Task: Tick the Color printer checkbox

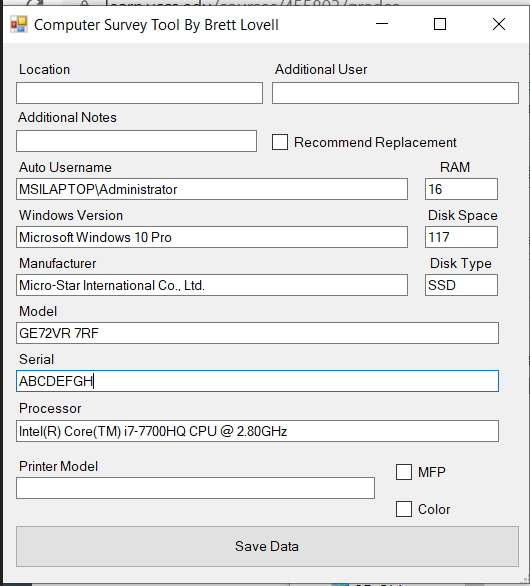Action: pyautogui.click(x=404, y=509)
